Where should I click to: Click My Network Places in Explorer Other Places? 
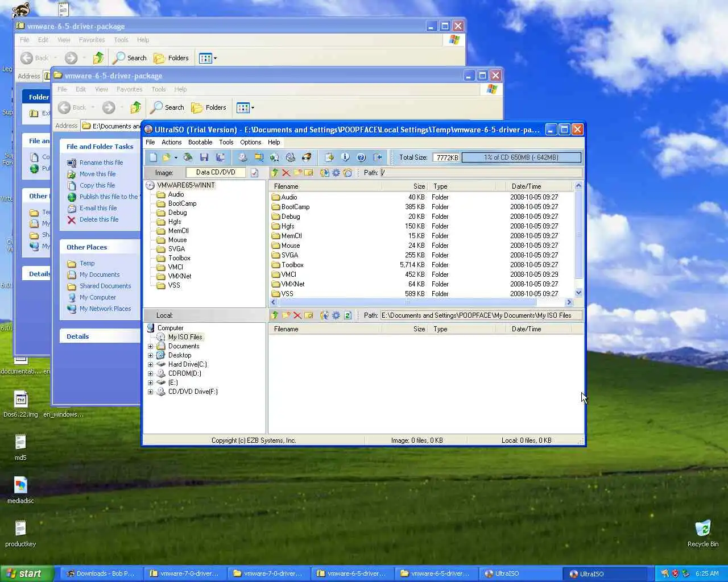(x=105, y=309)
